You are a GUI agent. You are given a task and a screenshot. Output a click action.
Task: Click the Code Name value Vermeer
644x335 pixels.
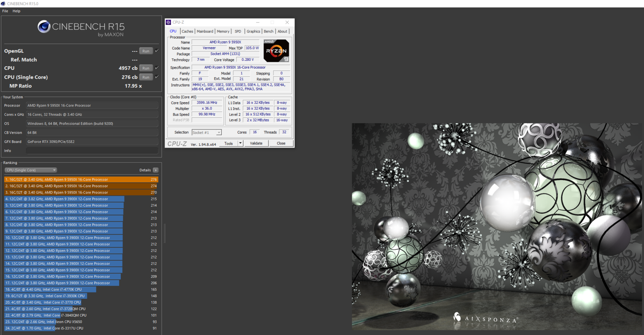pyautogui.click(x=209, y=48)
